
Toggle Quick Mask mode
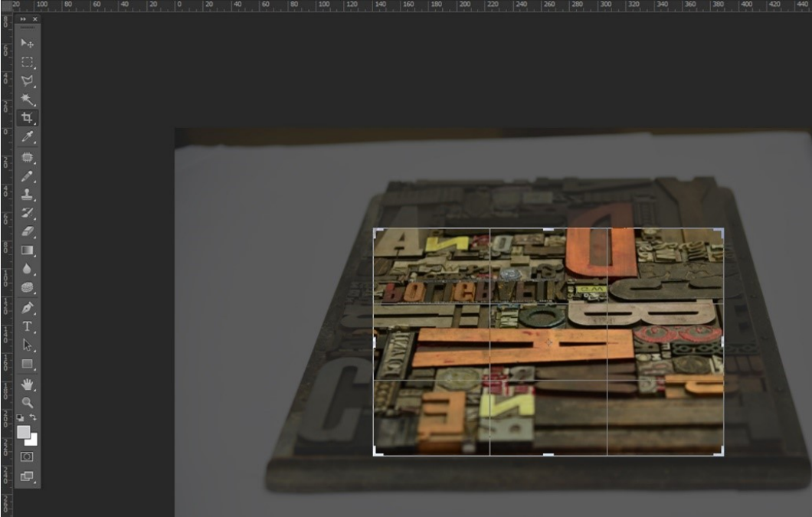27,456
